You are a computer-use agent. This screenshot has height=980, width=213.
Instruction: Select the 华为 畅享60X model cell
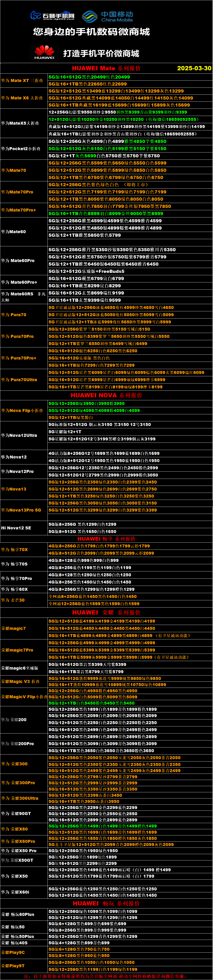(24, 590)
